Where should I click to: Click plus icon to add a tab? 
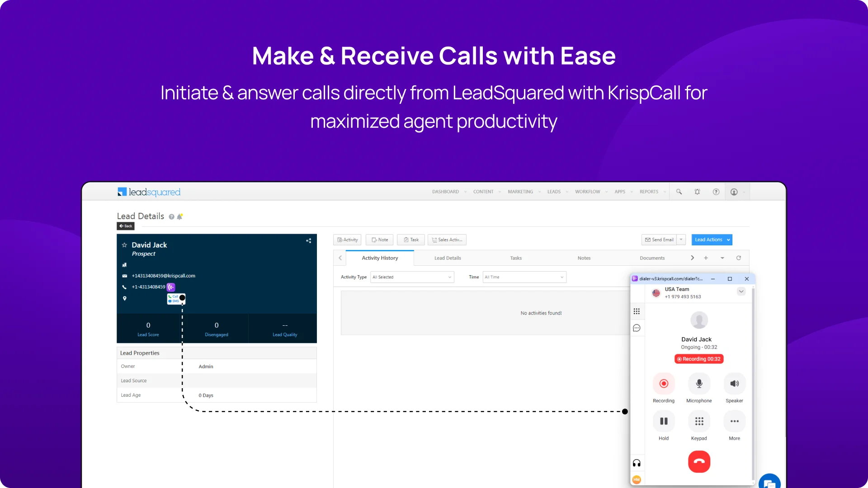click(706, 258)
